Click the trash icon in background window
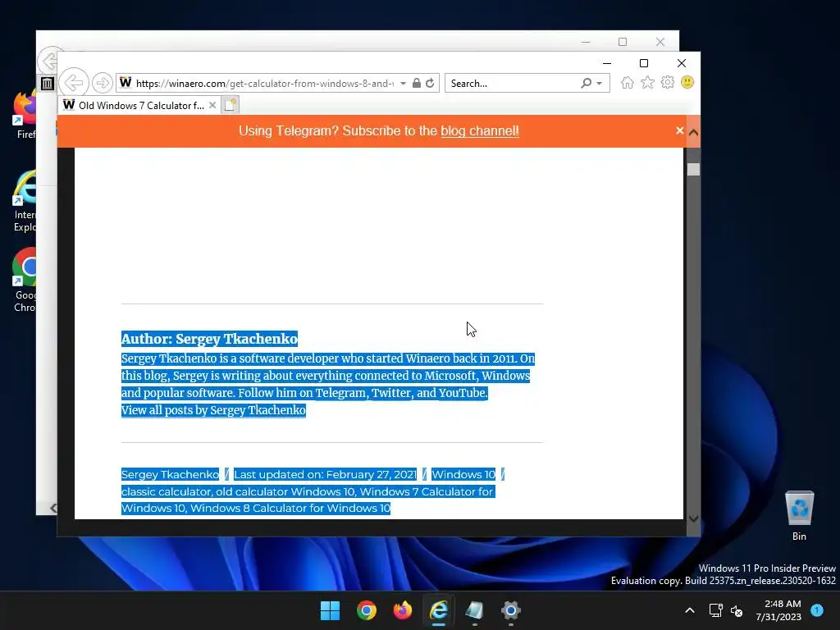 tap(47, 83)
